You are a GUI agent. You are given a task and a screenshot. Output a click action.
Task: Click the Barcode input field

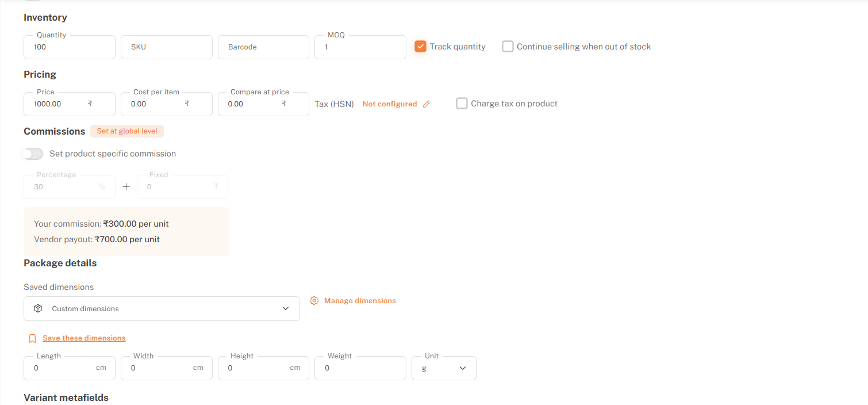click(263, 47)
